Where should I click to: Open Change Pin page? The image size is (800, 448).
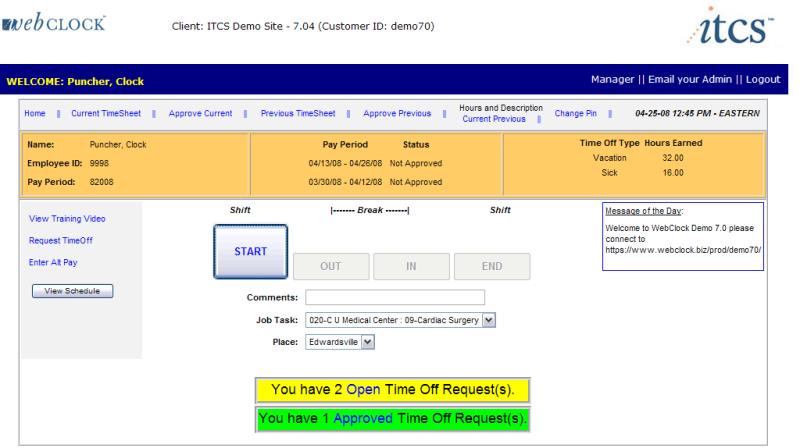576,113
